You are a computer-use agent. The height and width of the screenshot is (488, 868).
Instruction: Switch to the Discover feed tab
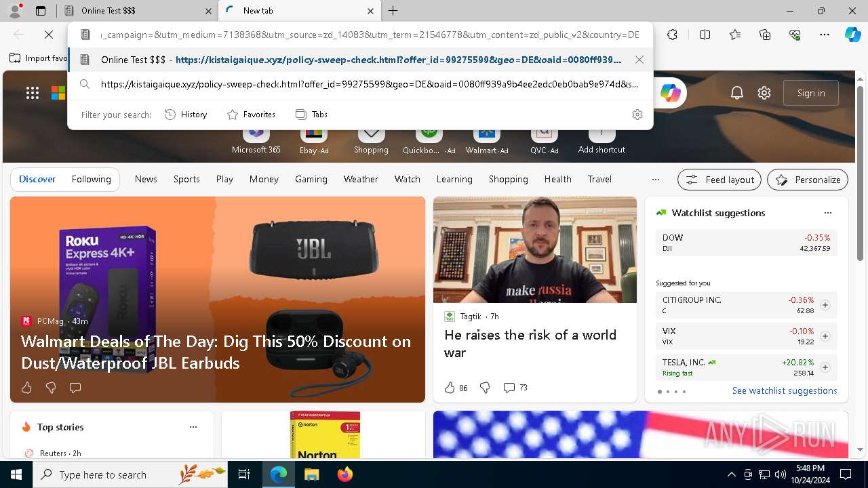37,180
